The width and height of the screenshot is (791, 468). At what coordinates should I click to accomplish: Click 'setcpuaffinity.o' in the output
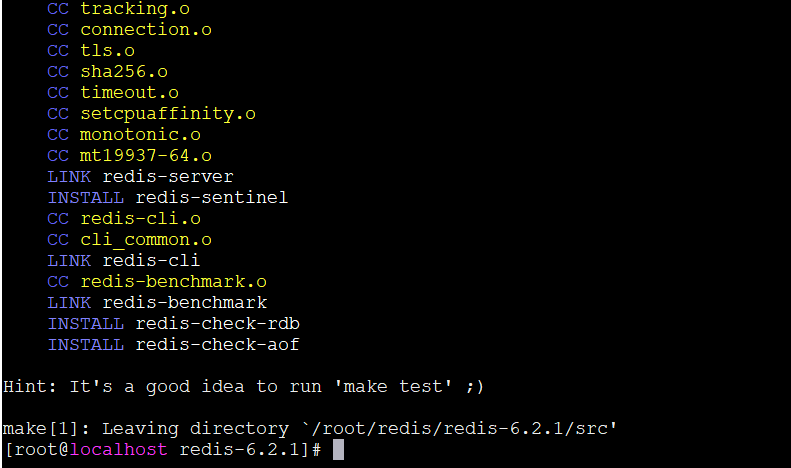point(168,113)
